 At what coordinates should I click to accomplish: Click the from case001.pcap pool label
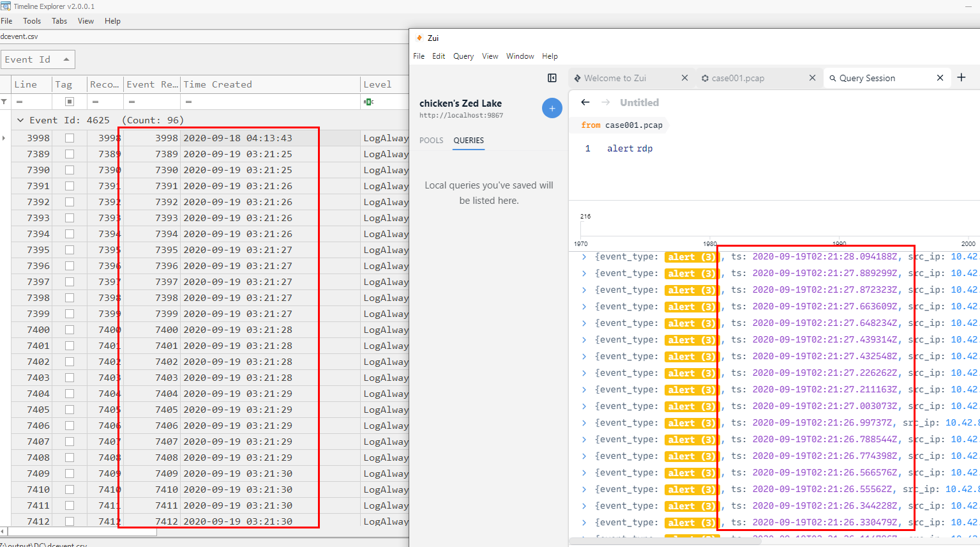[621, 125]
